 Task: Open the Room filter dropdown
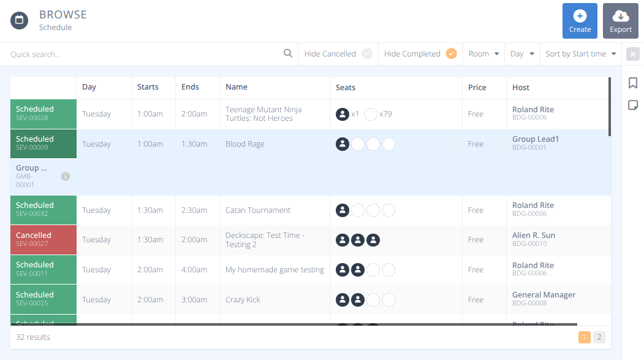point(483,53)
